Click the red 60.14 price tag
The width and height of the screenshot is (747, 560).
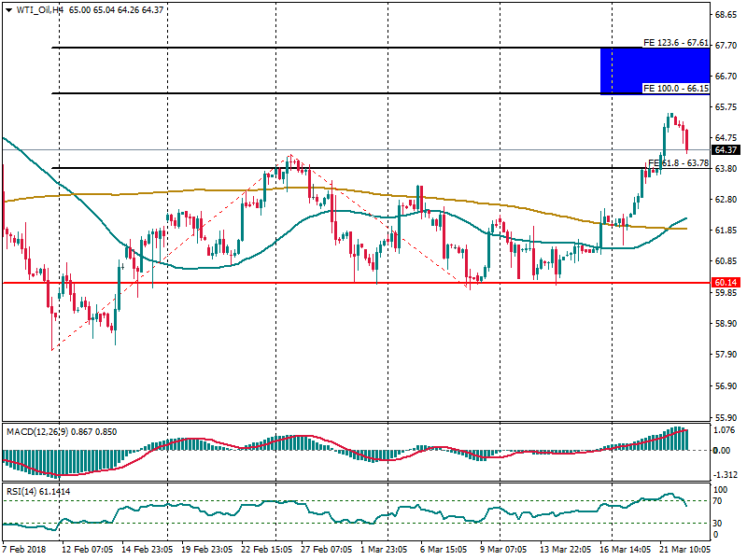[x=725, y=282]
